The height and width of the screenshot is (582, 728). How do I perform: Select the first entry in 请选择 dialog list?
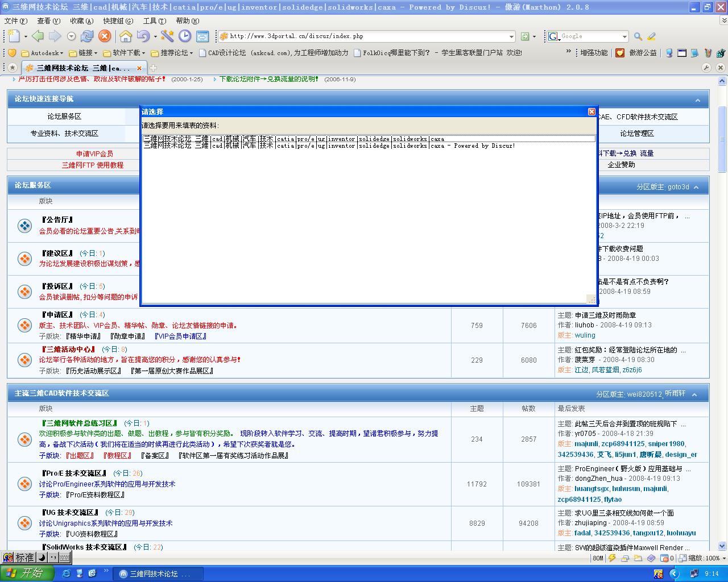coord(369,139)
